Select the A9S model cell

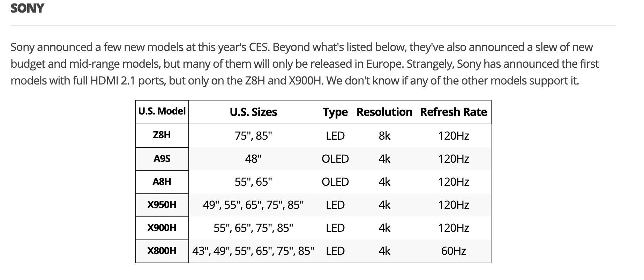coord(162,159)
